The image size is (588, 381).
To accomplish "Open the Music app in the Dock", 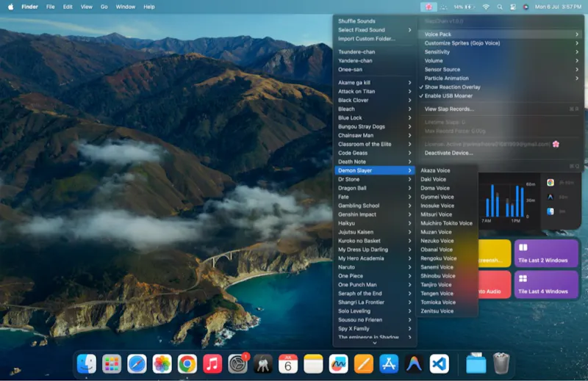I will tap(212, 364).
